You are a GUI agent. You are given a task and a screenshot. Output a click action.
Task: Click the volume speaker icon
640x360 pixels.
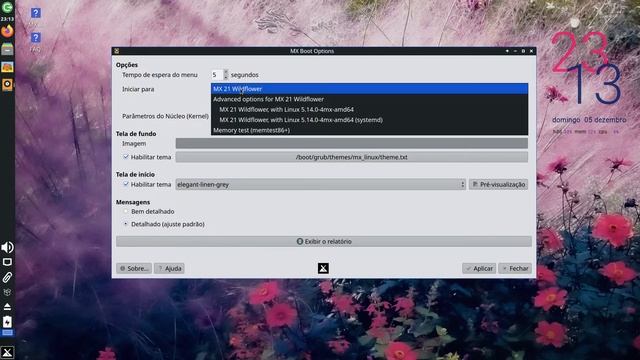[7, 247]
